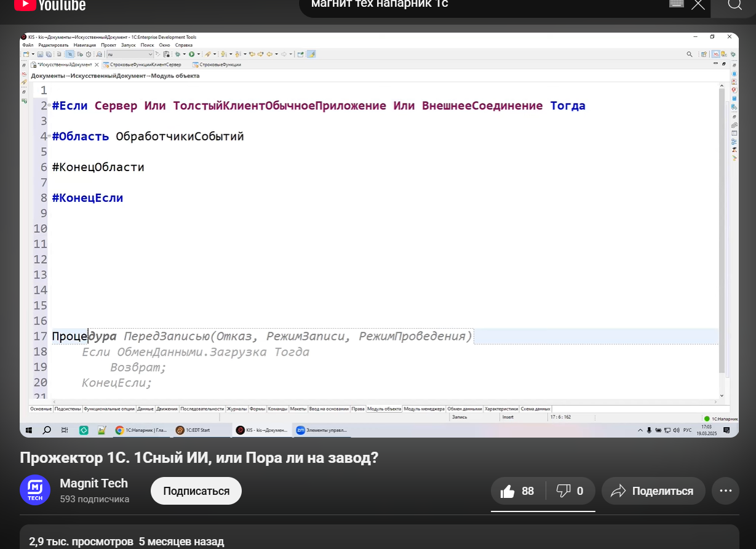756x549 pixels.
Task: Switch to Модуль менеджера bottom tab
Action: (424, 409)
